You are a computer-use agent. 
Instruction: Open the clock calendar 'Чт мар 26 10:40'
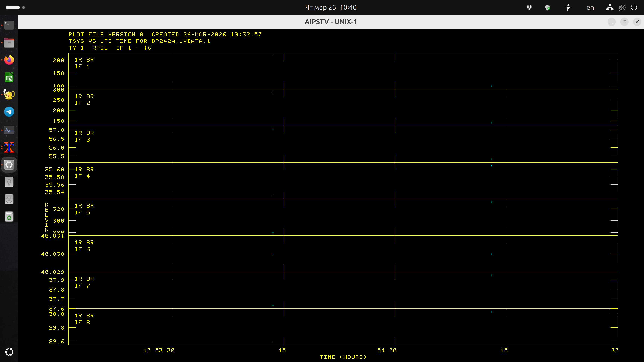click(x=331, y=8)
